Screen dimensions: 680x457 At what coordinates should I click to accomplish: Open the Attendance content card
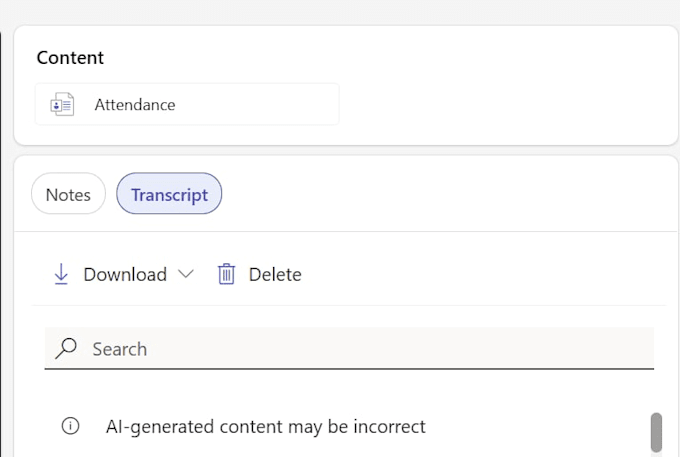(187, 104)
